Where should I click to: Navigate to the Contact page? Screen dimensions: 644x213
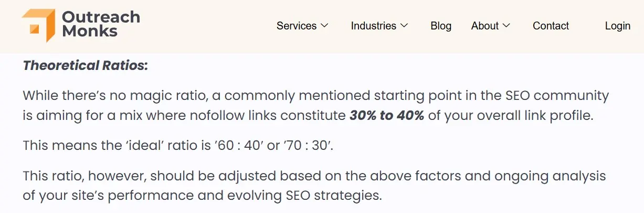tap(551, 26)
